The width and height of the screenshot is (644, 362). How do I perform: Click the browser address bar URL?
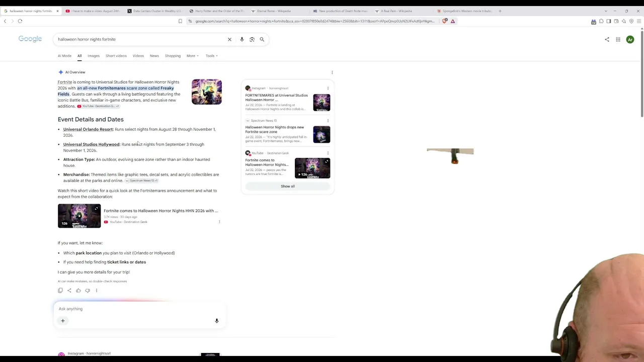[x=314, y=21]
